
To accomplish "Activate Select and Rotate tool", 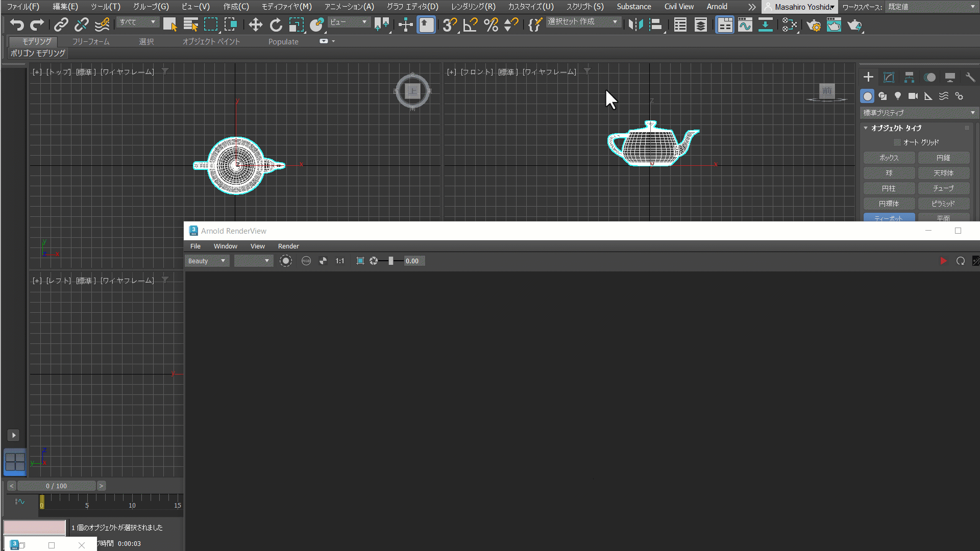I will [x=276, y=24].
